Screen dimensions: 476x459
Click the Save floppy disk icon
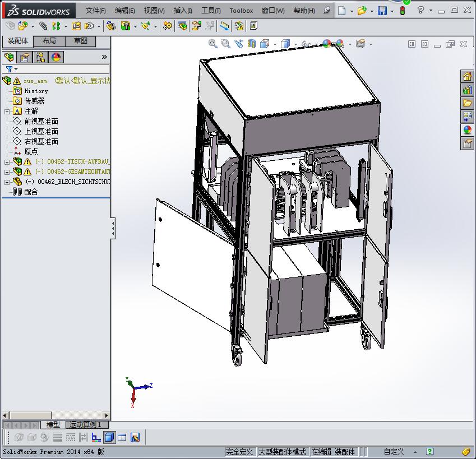(382, 11)
